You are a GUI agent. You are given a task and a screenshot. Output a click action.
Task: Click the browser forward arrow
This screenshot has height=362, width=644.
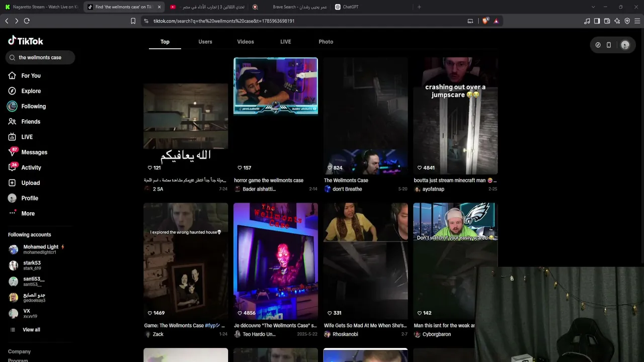tap(17, 21)
